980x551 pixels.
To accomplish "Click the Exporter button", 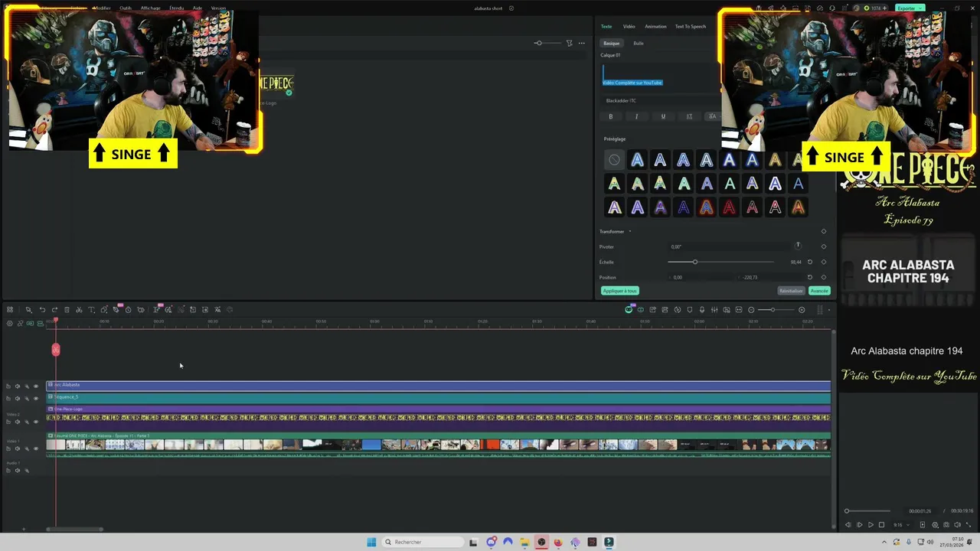I will click(909, 8).
